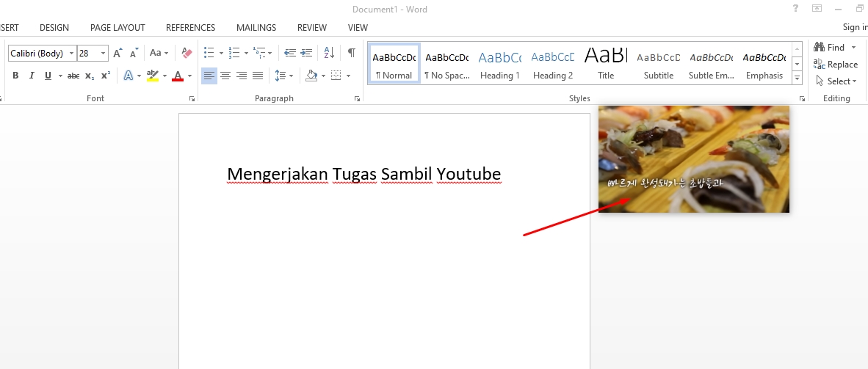The height and width of the screenshot is (369, 868).
Task: Toggle italic formatting
Action: click(x=32, y=76)
